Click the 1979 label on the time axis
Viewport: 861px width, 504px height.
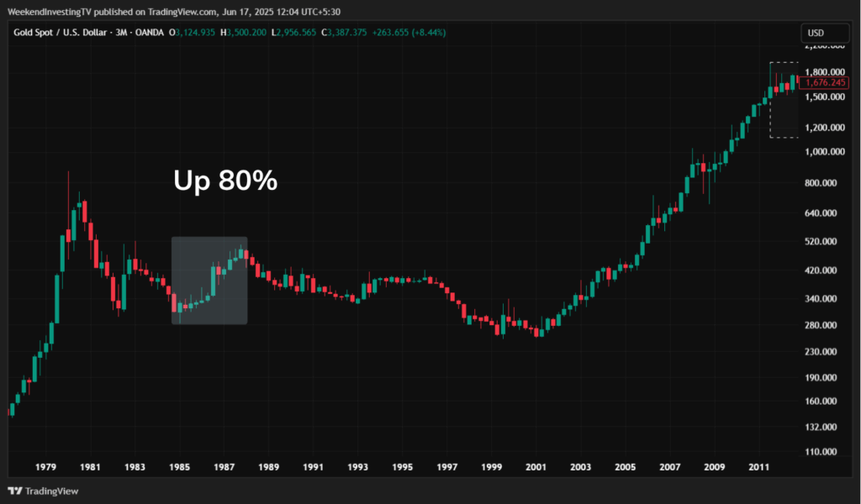pos(45,467)
